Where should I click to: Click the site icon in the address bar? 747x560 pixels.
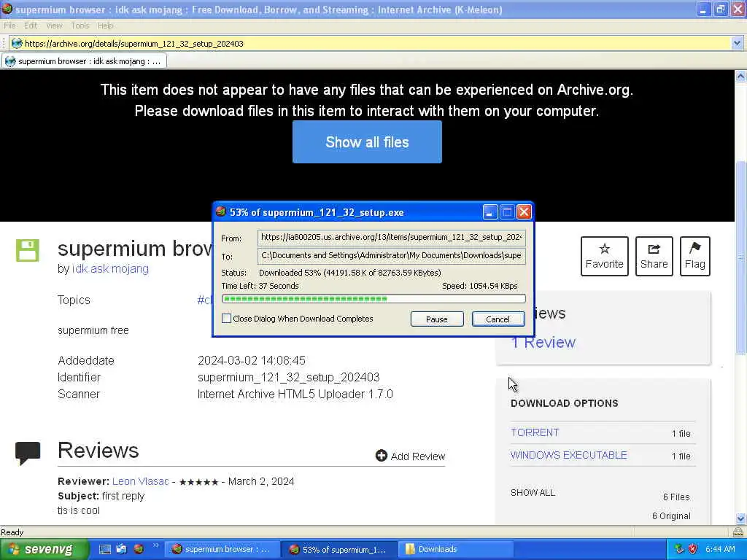click(17, 43)
